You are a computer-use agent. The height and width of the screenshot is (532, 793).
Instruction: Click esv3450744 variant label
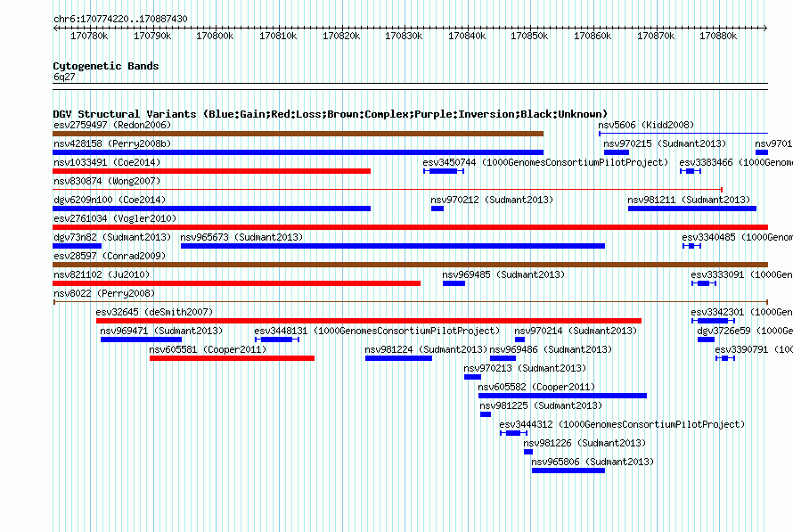coord(545,162)
